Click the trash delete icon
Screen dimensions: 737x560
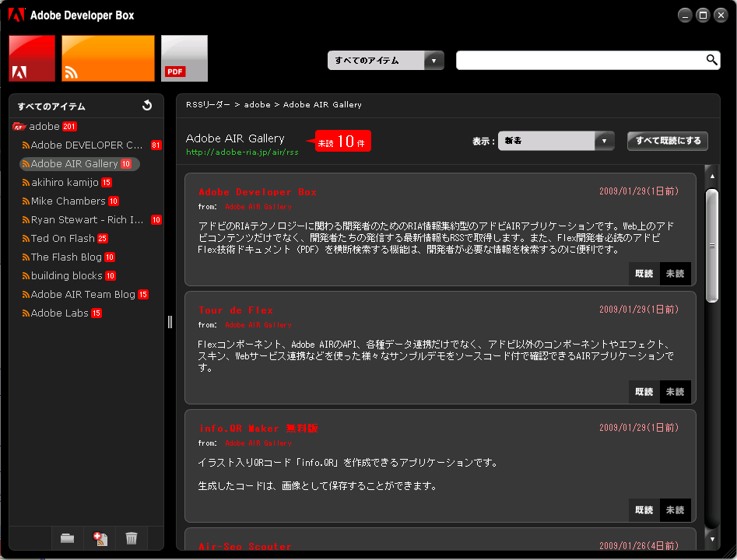[x=132, y=538]
